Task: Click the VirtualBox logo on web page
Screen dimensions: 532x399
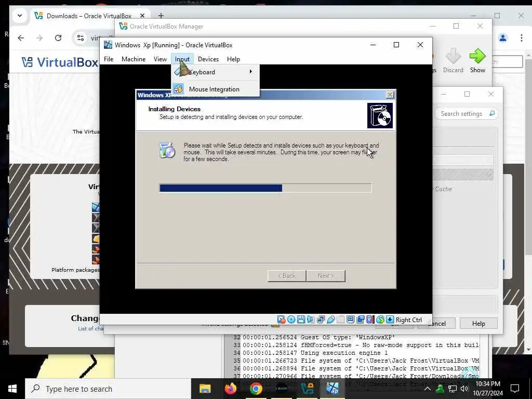Action: pyautogui.click(x=60, y=62)
